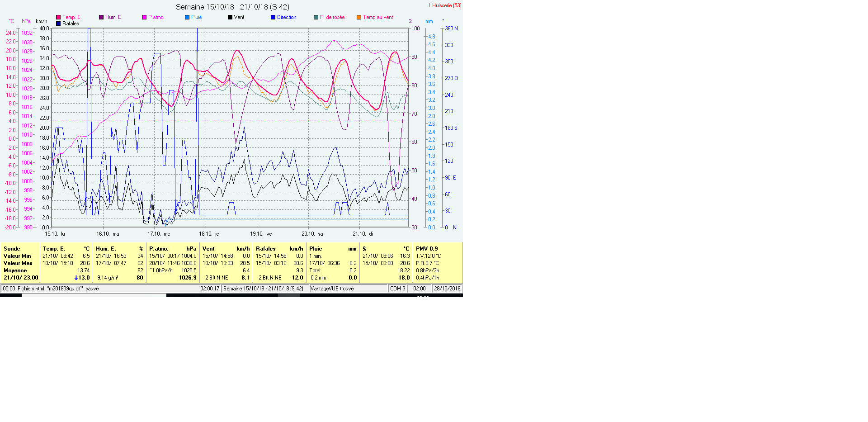This screenshot has width=868, height=422.
Task: Click the '16.10. ma' day label
Action: tap(108, 234)
